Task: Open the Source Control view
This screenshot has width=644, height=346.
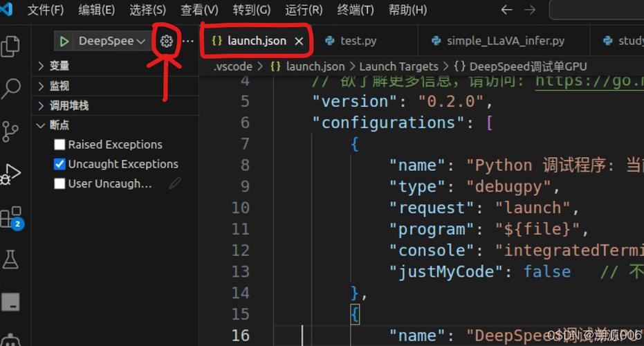Action: [x=10, y=131]
